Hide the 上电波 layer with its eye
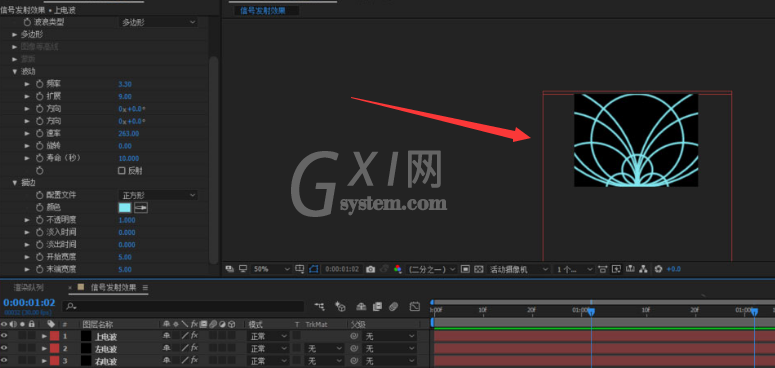The image size is (775, 368). (x=4, y=336)
